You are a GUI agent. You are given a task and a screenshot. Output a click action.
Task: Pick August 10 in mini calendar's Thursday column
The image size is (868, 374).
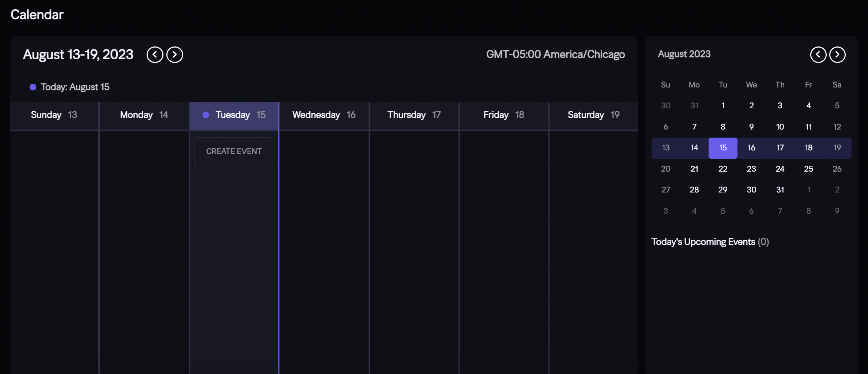pyautogui.click(x=780, y=127)
